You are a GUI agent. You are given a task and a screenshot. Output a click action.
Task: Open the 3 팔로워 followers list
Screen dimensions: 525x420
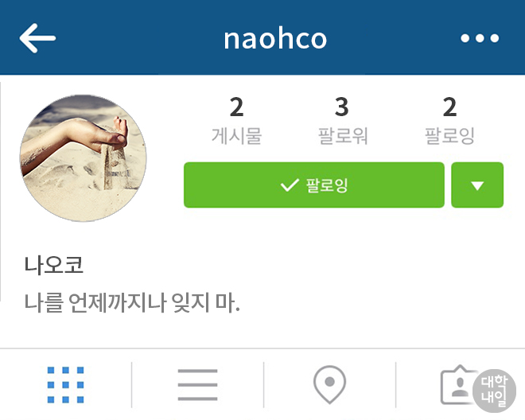pos(342,121)
